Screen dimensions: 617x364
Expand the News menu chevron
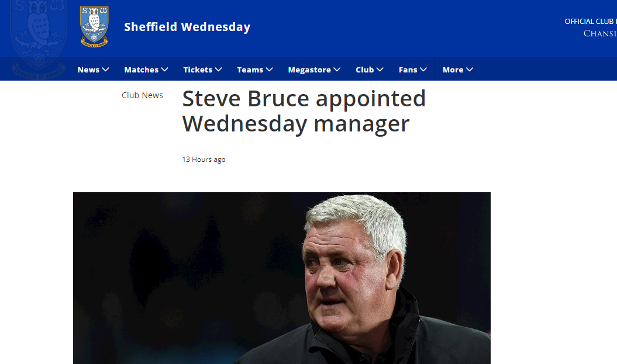click(x=106, y=70)
